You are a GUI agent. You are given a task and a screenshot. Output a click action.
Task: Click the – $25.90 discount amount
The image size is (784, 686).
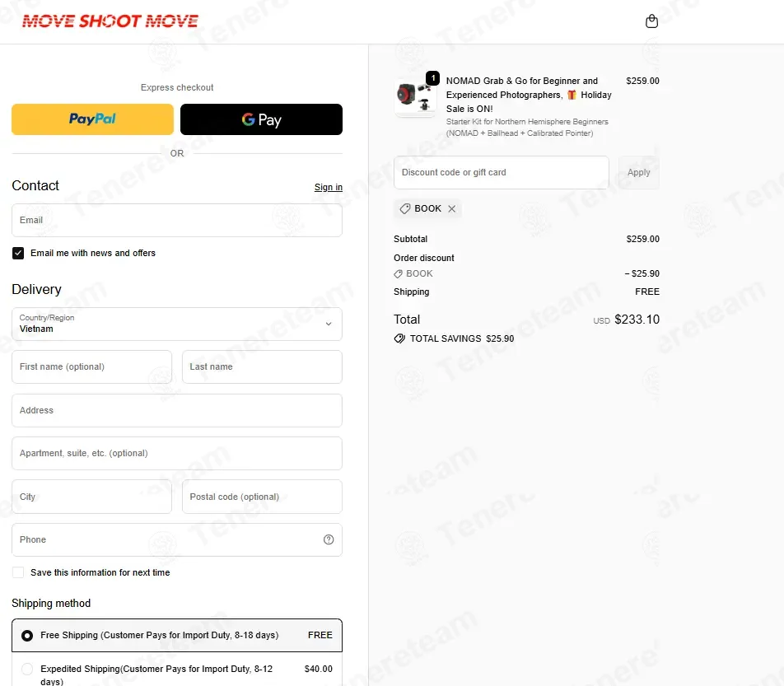coord(642,273)
